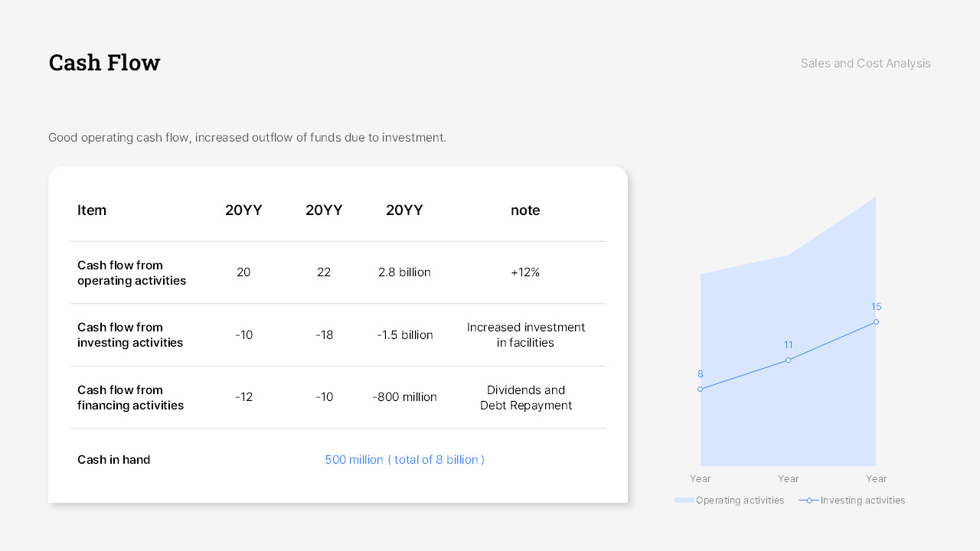Click the data point labeled 11
Screen dimensions: 980x551
pyautogui.click(x=788, y=358)
